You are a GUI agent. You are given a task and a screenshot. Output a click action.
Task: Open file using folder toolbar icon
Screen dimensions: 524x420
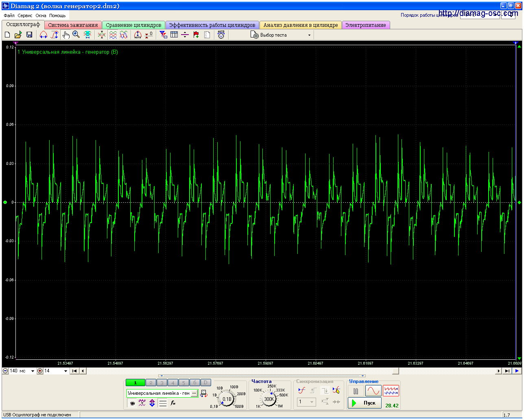pyautogui.click(x=18, y=35)
